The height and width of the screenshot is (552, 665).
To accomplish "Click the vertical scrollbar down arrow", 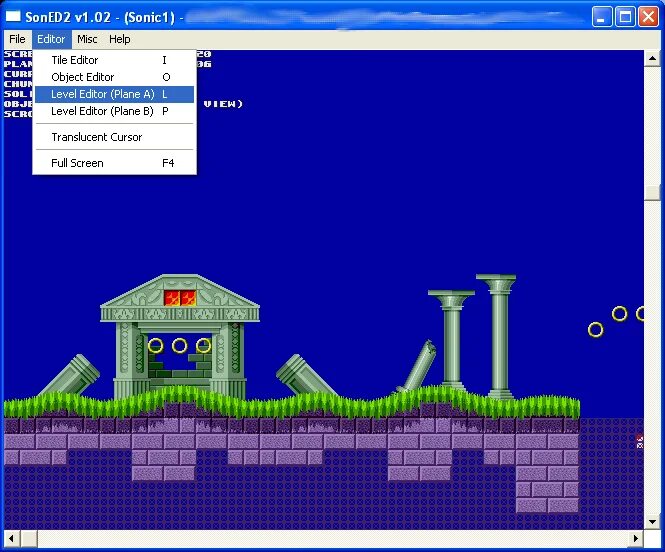I will point(652,522).
